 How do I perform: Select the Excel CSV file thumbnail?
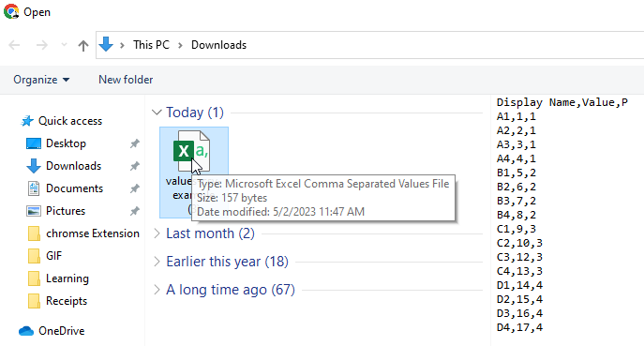click(193, 151)
